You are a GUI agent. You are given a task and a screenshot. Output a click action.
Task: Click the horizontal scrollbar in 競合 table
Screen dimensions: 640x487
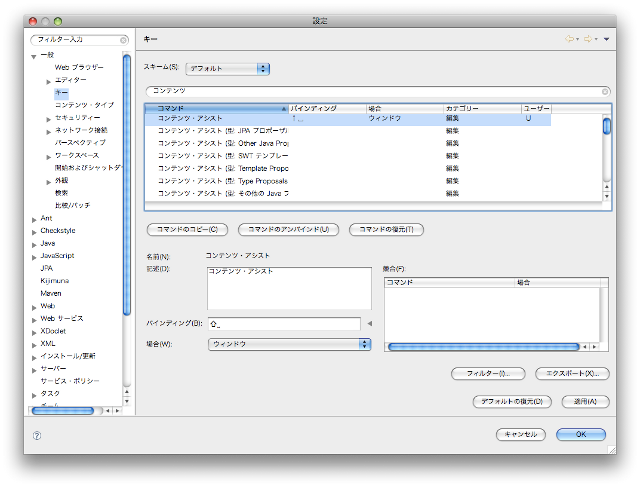tap(454, 346)
